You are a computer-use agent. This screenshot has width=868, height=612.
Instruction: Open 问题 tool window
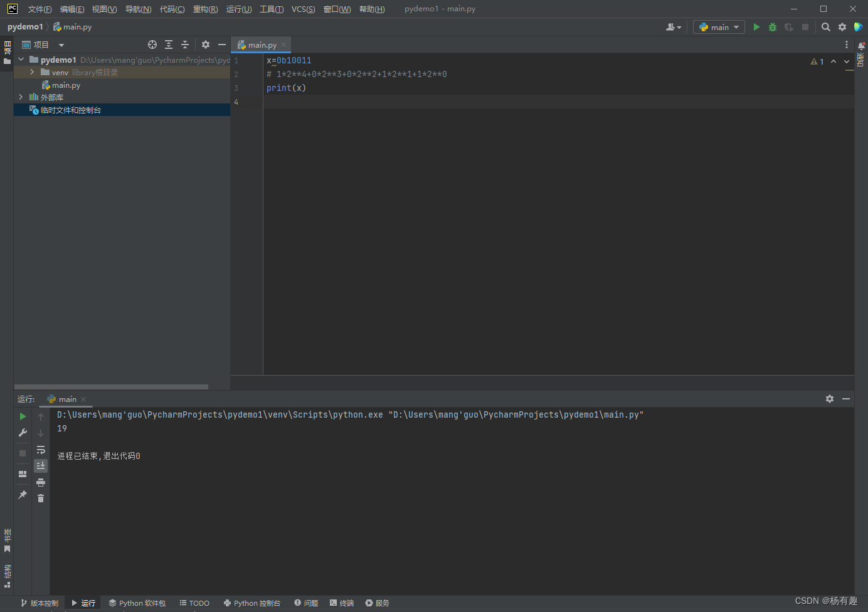click(x=306, y=603)
